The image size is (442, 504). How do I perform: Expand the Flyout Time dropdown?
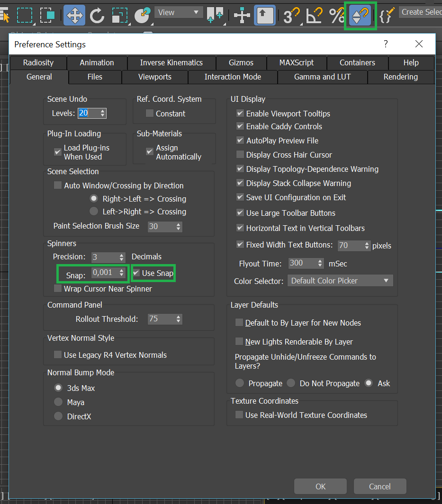[306, 263]
